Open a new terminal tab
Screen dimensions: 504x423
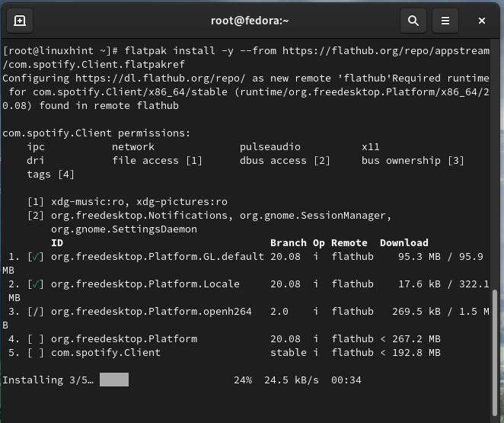(x=21, y=21)
